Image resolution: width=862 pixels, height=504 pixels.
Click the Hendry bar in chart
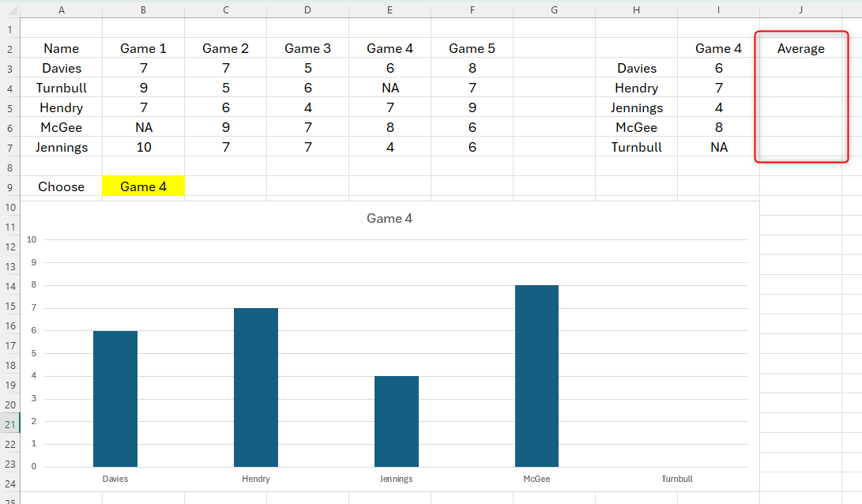tap(256, 388)
